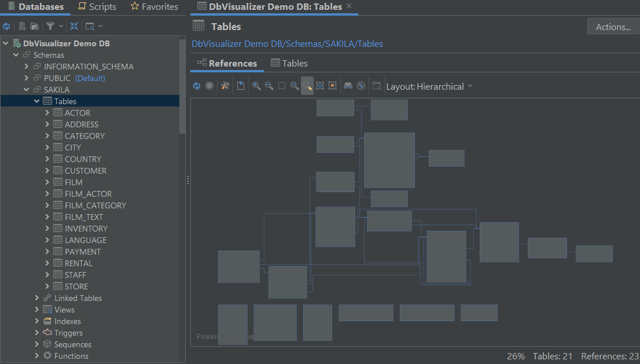The width and height of the screenshot is (640, 364).
Task: Export the graph with the upload page icon
Action: (x=241, y=85)
